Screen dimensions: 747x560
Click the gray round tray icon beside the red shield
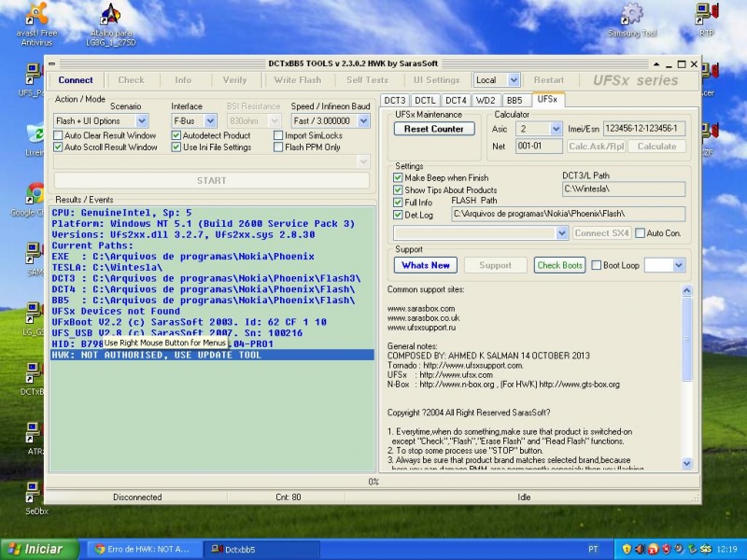click(x=679, y=549)
